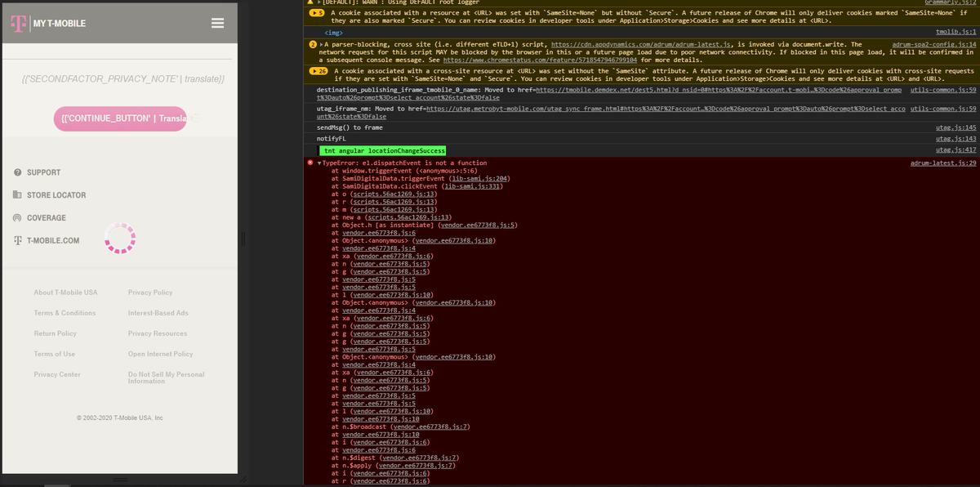Open Do Not Sell My Personal Information link
This screenshot has height=487, width=980.
click(167, 378)
